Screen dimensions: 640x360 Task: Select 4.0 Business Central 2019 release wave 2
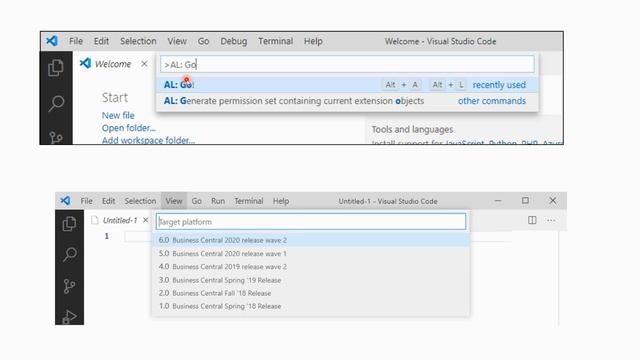tap(311, 267)
